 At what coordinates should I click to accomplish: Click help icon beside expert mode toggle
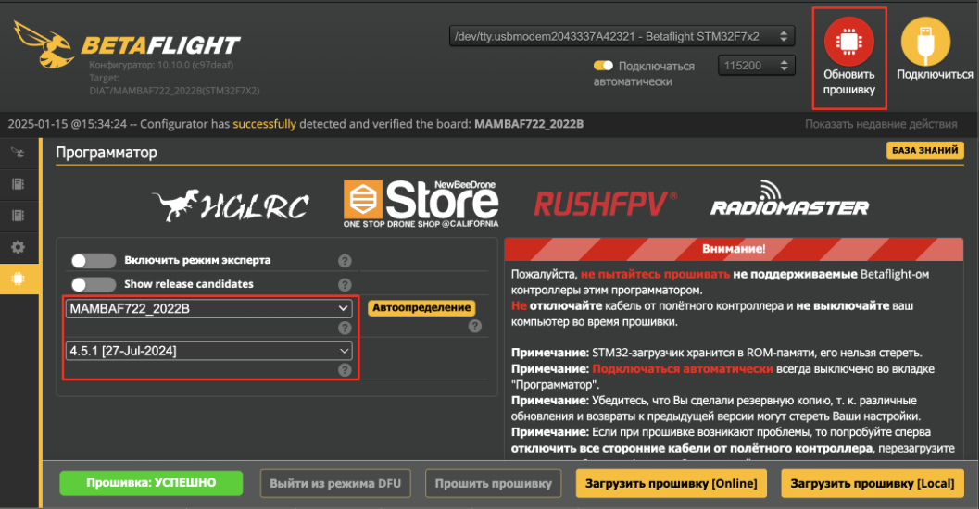345,261
